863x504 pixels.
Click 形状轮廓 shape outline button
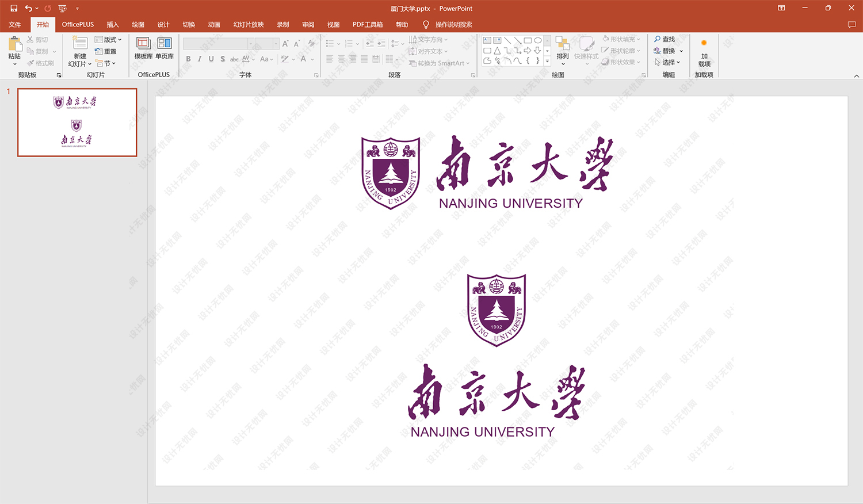[621, 51]
